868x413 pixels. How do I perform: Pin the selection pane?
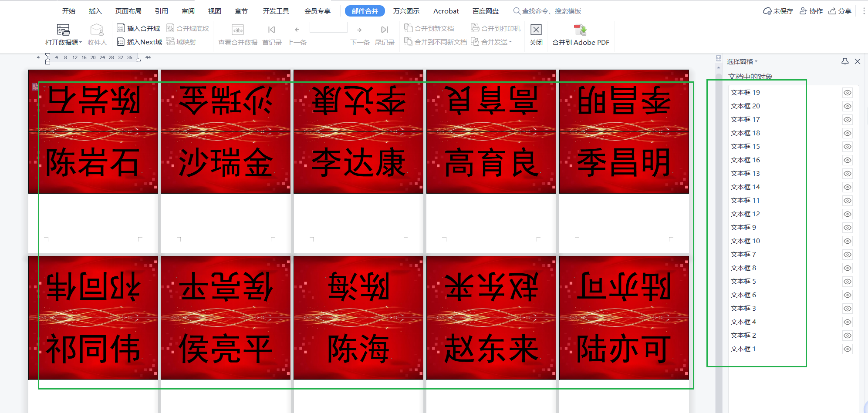tap(845, 61)
